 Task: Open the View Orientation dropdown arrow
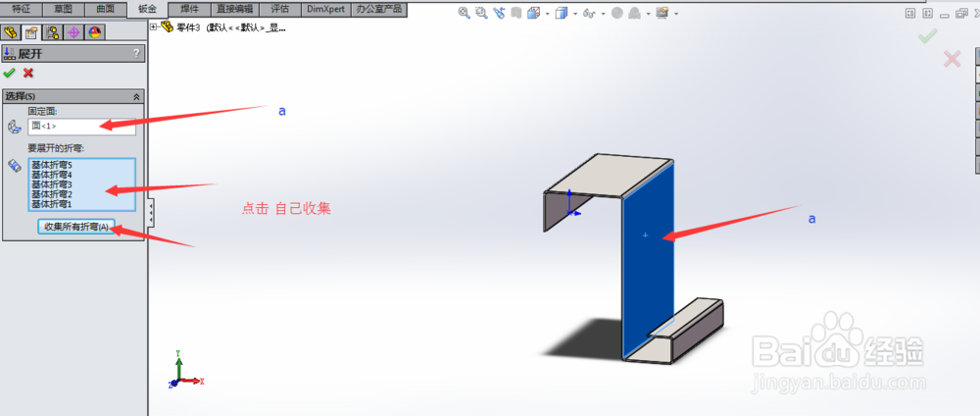(548, 14)
